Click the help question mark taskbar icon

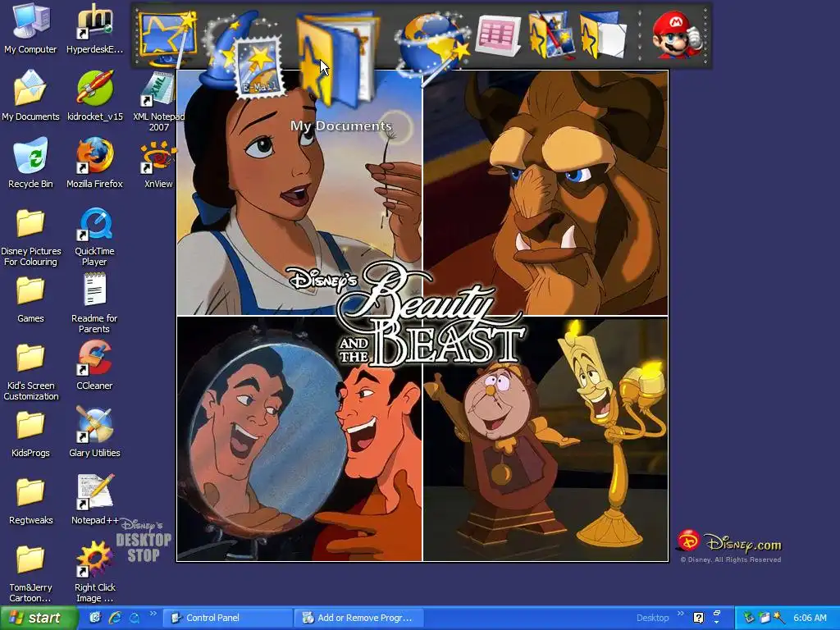(x=698, y=618)
